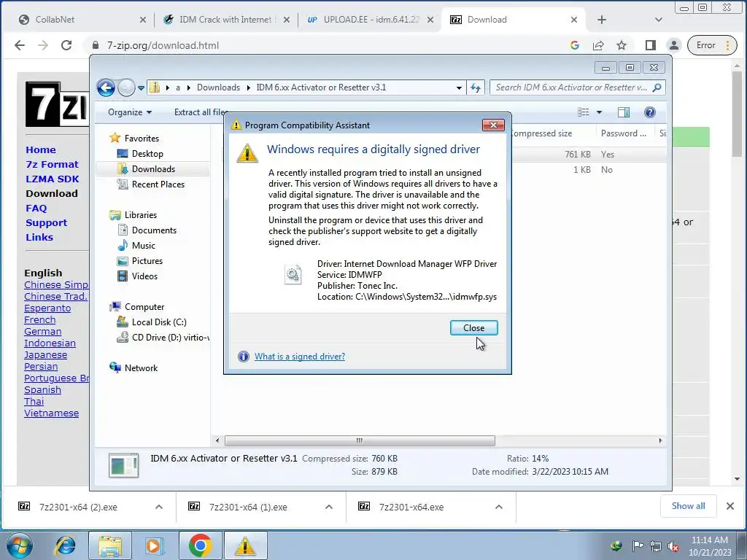Share this page icon
This screenshot has width=747, height=560.
click(598, 45)
